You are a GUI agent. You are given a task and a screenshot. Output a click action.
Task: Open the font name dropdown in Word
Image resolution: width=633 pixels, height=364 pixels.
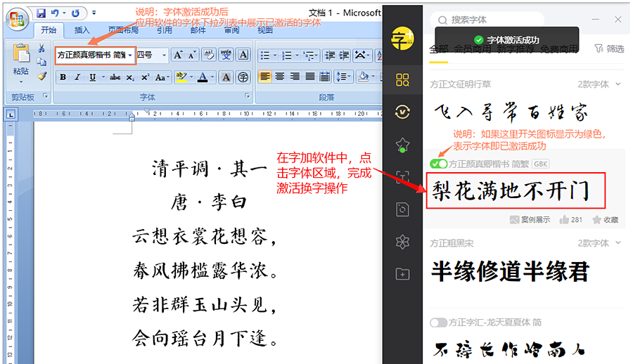(131, 55)
